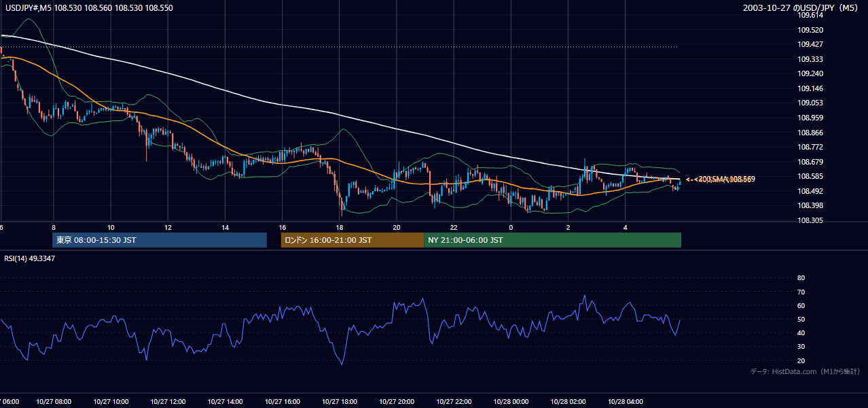Click hour tick 14 under the price chart
The height and width of the screenshot is (408, 868).
point(225,227)
